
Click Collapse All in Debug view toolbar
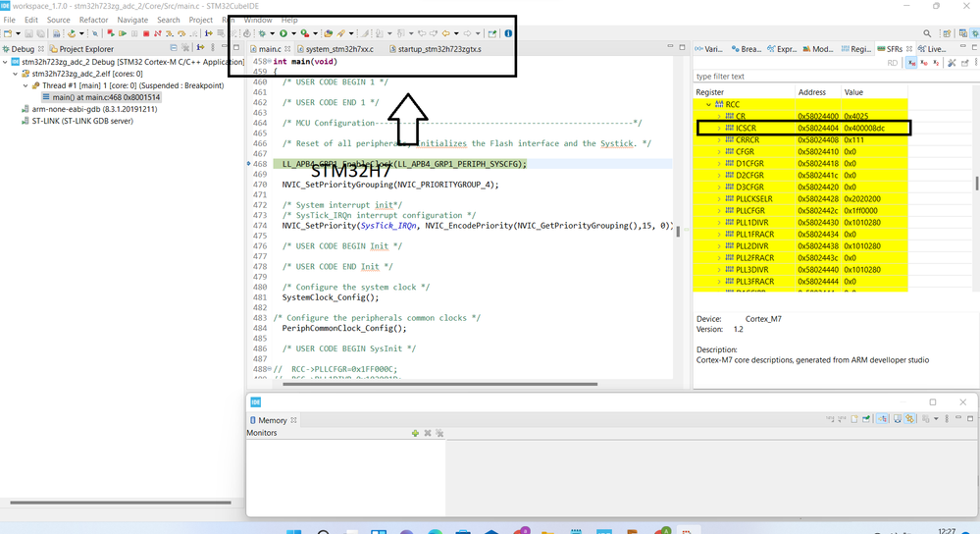point(174,48)
